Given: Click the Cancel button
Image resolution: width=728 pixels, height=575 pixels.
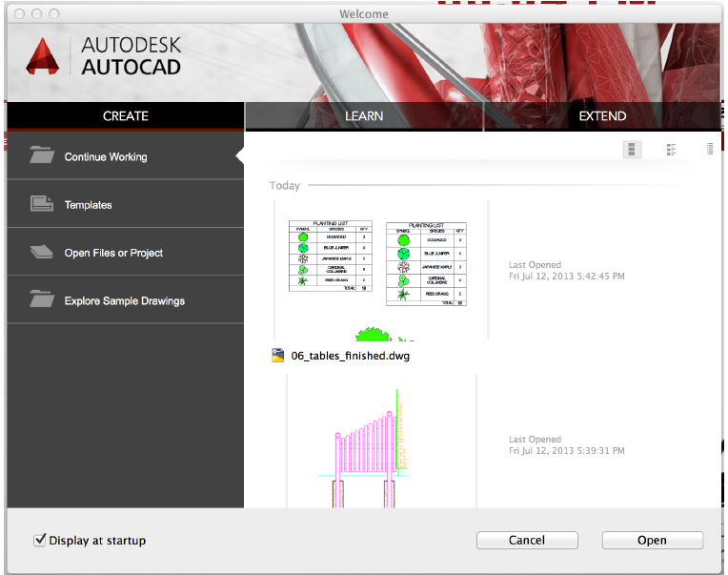Looking at the screenshot, I should pos(527,540).
